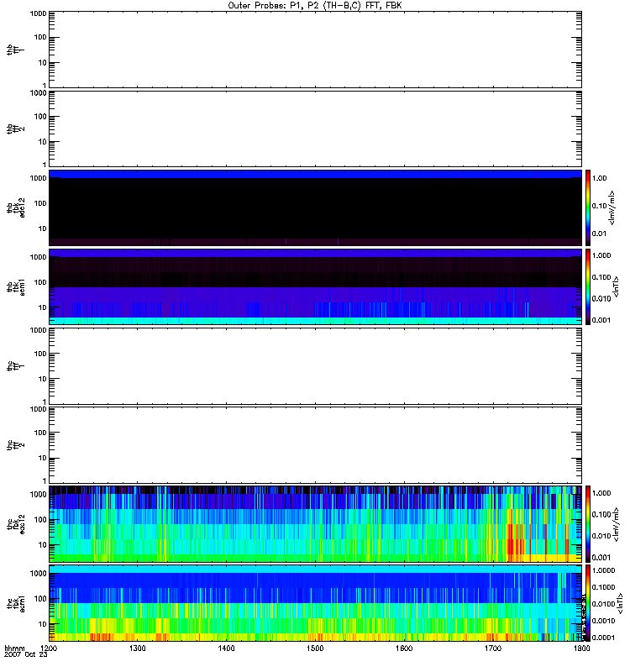Click the 'thc fbk scm1' y-axis label
Image resolution: width=630 pixels, height=672 pixels.
(15, 603)
